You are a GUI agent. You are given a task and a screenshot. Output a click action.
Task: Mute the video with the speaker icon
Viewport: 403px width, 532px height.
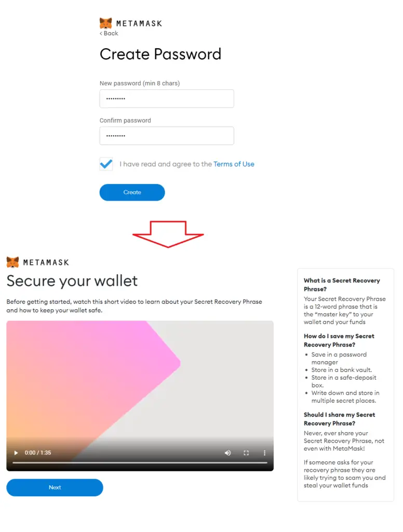click(227, 453)
